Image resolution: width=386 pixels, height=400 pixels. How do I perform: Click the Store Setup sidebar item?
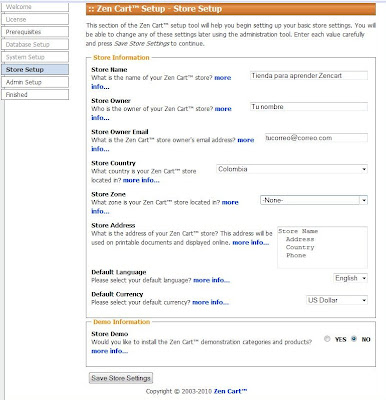tap(35, 69)
